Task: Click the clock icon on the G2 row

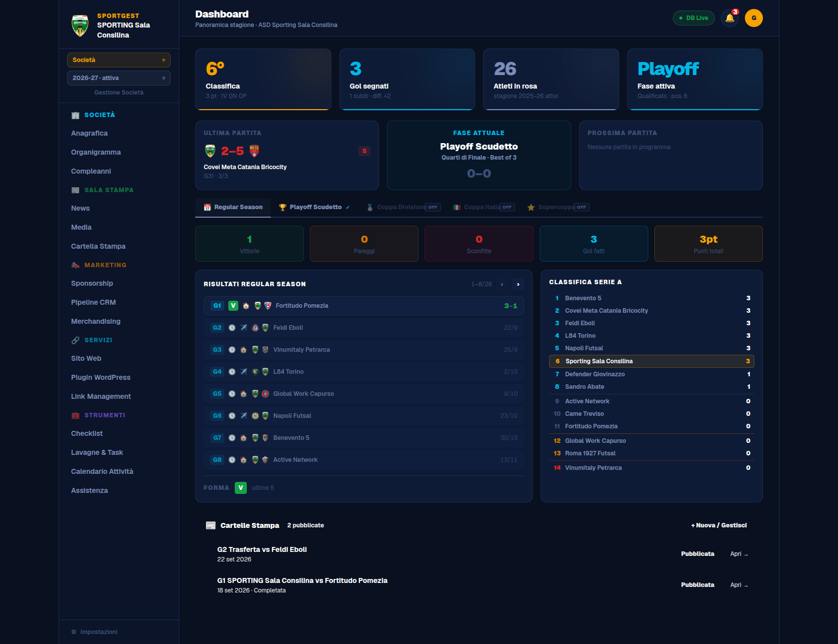Action: coord(232,328)
